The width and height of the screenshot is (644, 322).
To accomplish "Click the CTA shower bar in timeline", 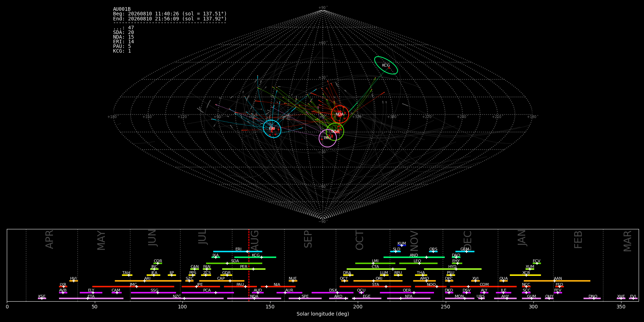I will tap(376, 269).
